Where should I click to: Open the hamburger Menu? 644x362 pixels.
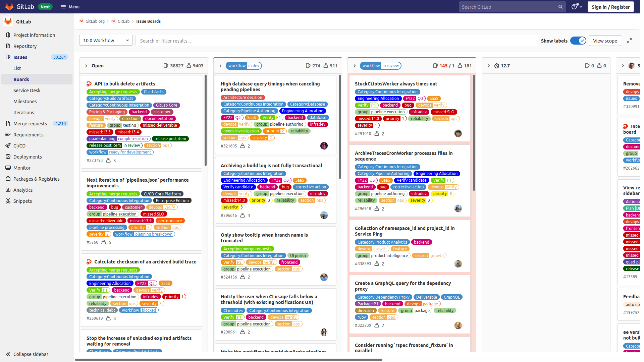coord(70,7)
